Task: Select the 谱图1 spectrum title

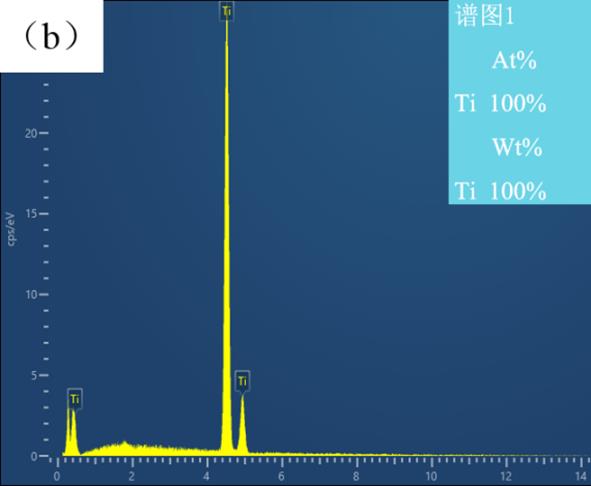Action: coord(485,16)
